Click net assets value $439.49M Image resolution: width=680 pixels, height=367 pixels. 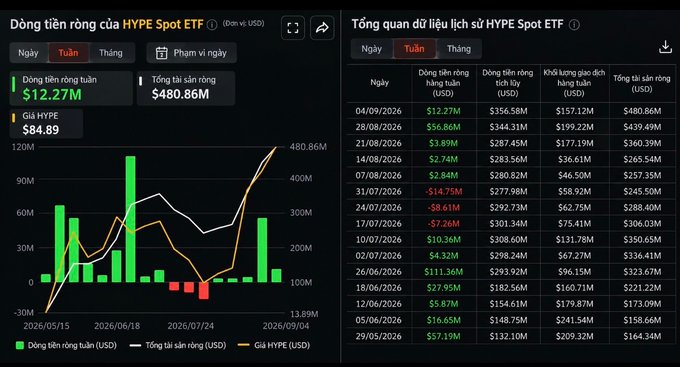[x=642, y=127]
